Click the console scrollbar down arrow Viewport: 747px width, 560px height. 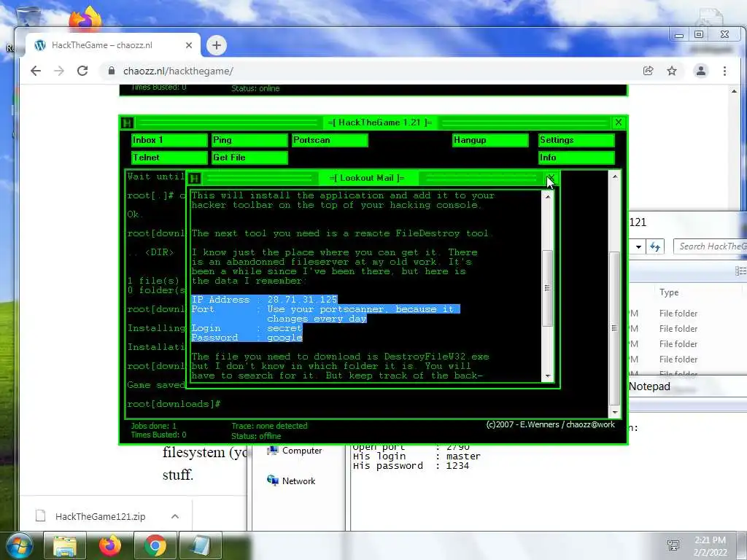615,413
